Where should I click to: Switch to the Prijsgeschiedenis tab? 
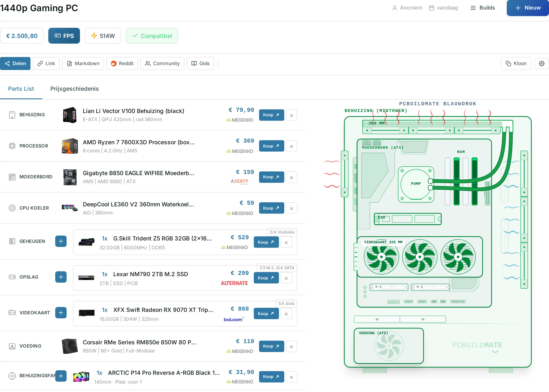74,89
